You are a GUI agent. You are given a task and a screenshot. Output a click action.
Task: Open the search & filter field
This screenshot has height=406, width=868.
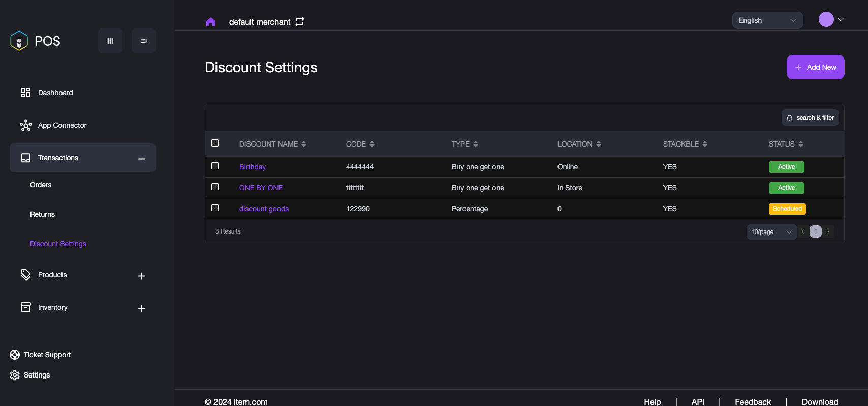point(810,118)
